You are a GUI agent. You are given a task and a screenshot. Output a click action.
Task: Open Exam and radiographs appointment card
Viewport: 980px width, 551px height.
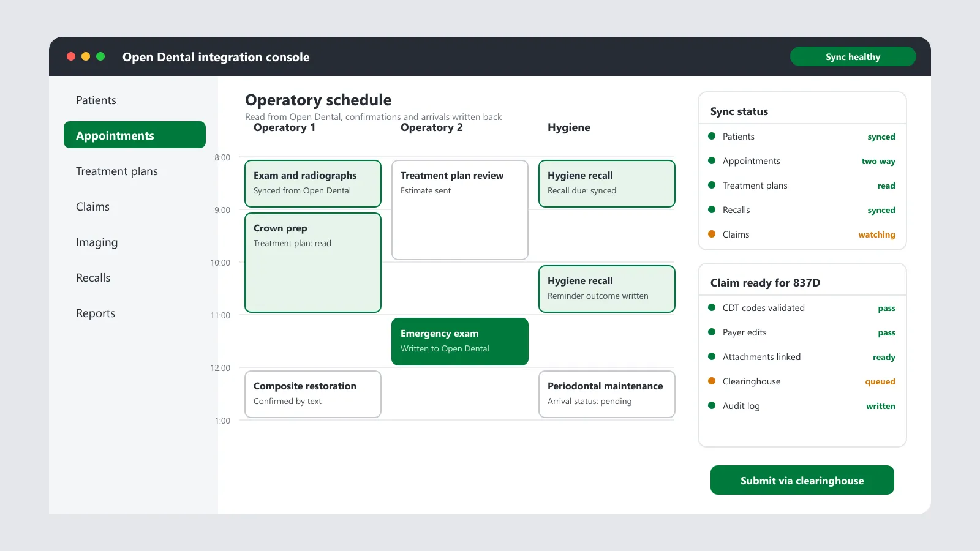pos(313,184)
